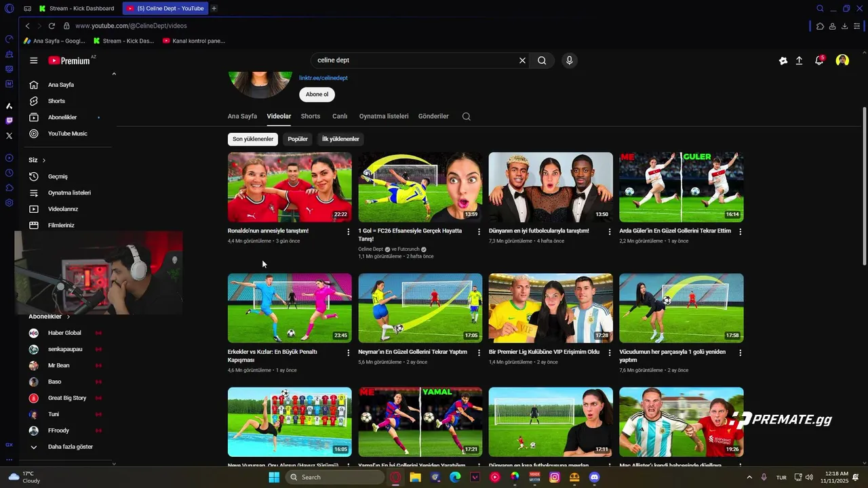Open Ronaldo'nun annesiyle tanıştım video thumbnail
Image resolution: width=868 pixels, height=488 pixels.
click(x=290, y=187)
